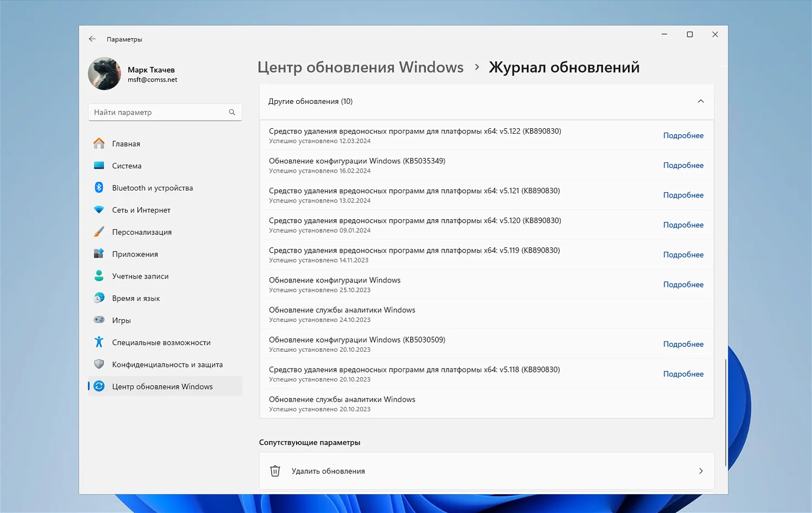Viewport: 812px width, 513px height.
Task: Click the Время и язык label
Action: (136, 298)
